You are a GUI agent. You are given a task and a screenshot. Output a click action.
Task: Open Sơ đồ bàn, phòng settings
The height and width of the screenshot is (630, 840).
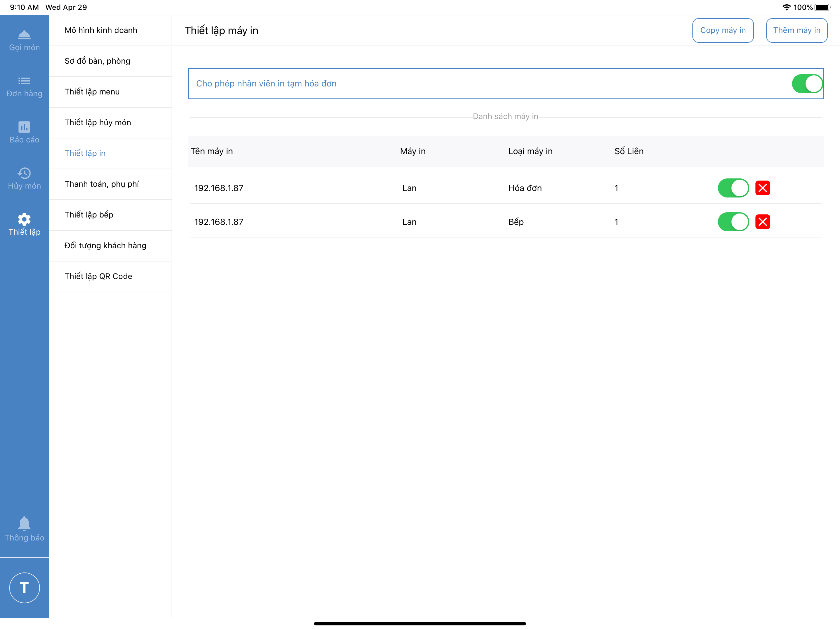tap(110, 61)
